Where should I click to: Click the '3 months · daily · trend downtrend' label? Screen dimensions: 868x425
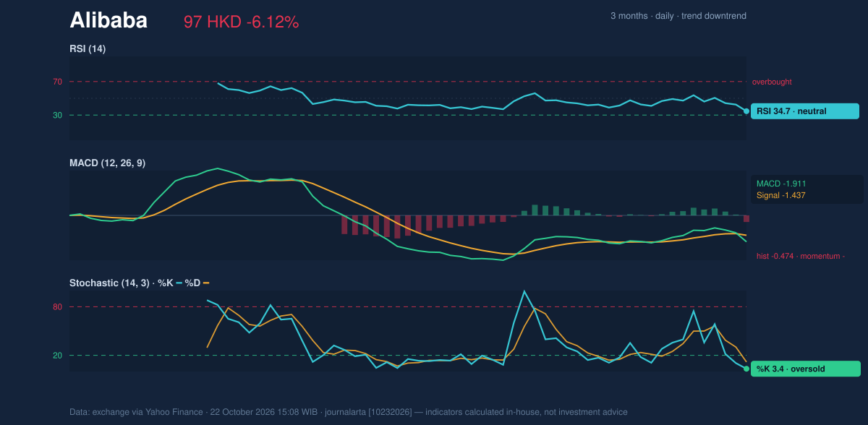678,16
